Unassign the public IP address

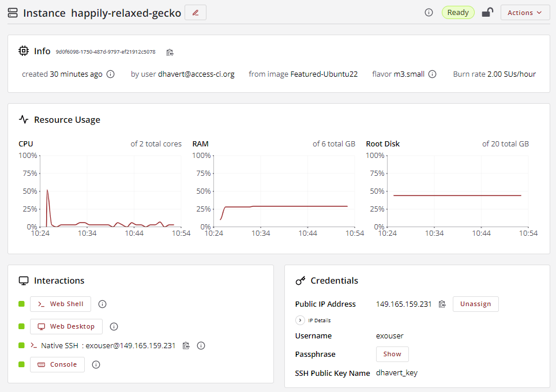point(475,304)
